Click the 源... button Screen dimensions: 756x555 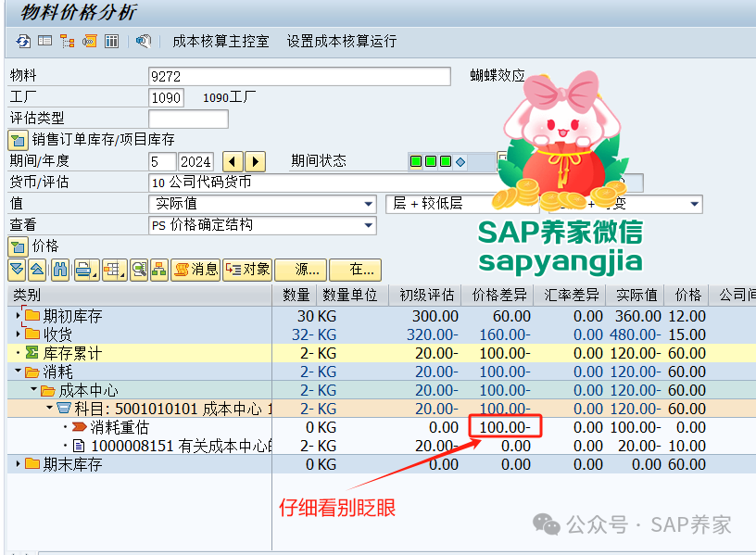click(301, 270)
